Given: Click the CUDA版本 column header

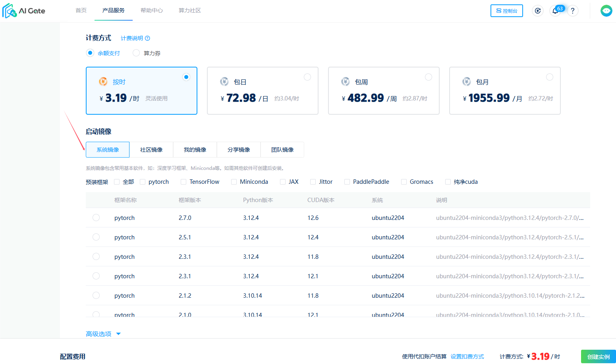Looking at the screenshot, I should click(x=321, y=200).
